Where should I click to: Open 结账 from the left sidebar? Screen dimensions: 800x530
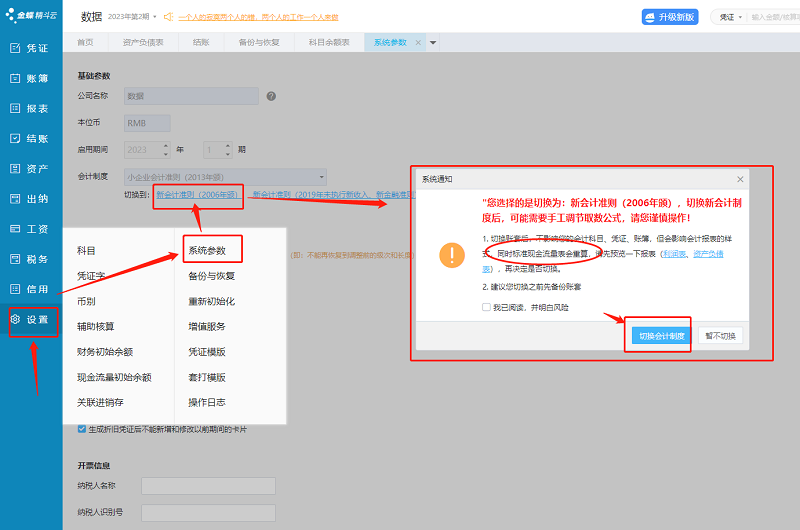(29, 139)
